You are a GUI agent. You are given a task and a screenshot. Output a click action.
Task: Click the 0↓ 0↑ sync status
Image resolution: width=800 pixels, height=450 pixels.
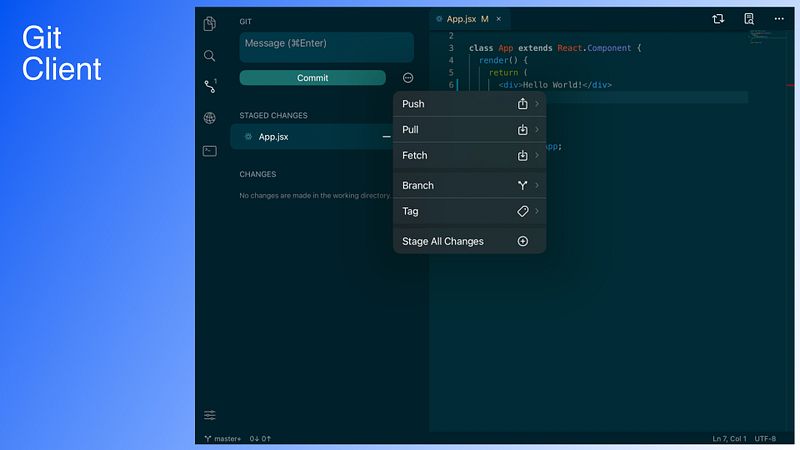260,439
